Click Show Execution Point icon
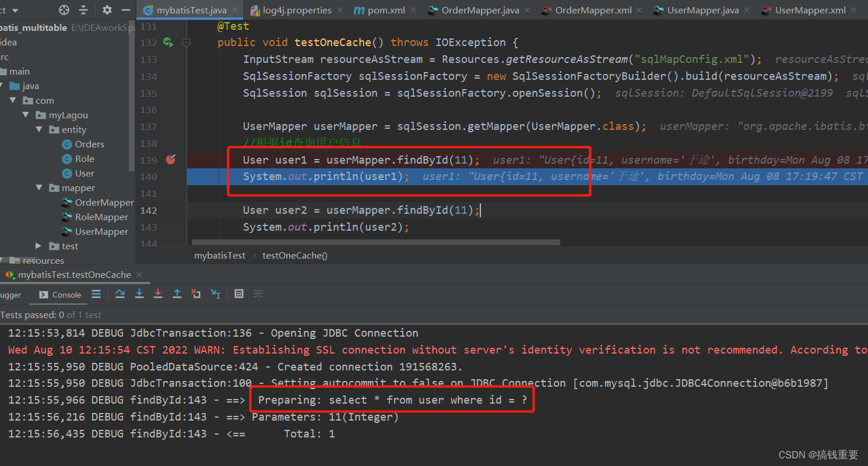This screenshot has height=466, width=868. (x=96, y=294)
